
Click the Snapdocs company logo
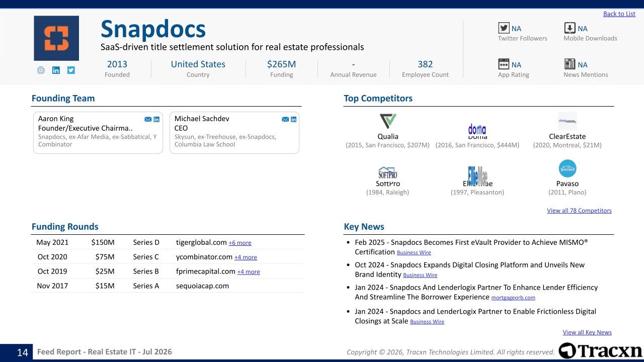(56, 38)
